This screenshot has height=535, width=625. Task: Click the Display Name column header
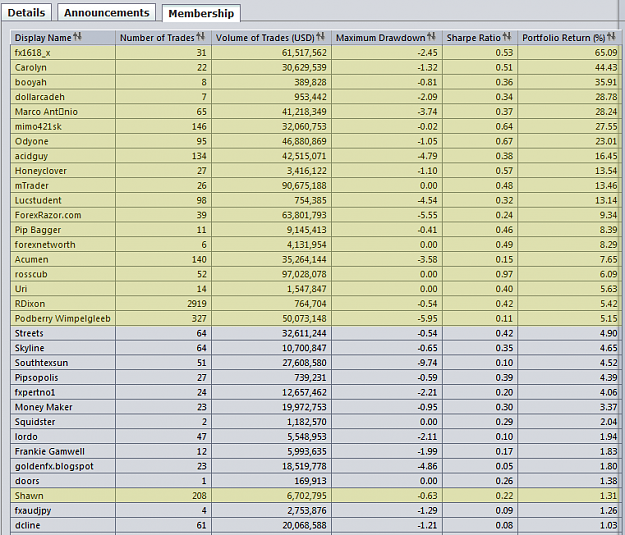[x=63, y=37]
